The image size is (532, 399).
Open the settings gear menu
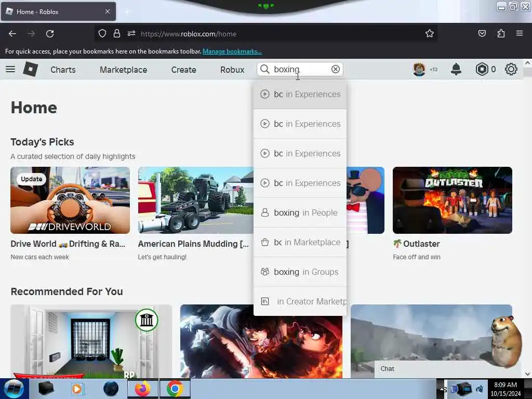point(511,69)
